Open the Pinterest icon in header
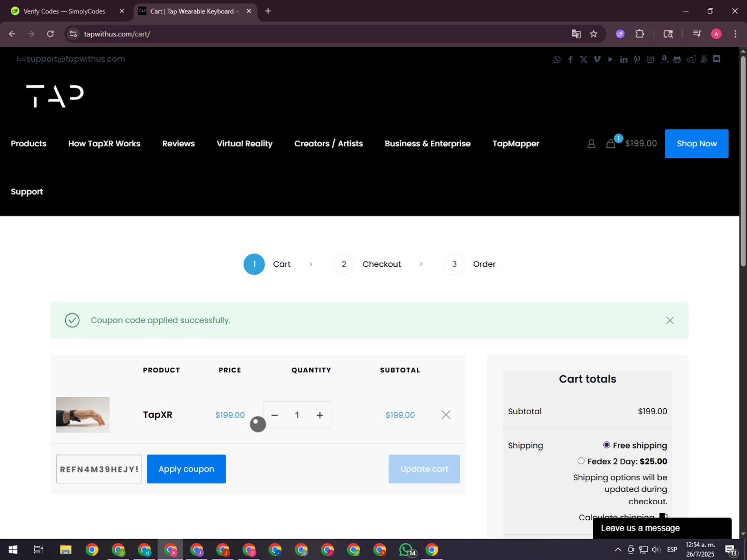 pos(637,59)
